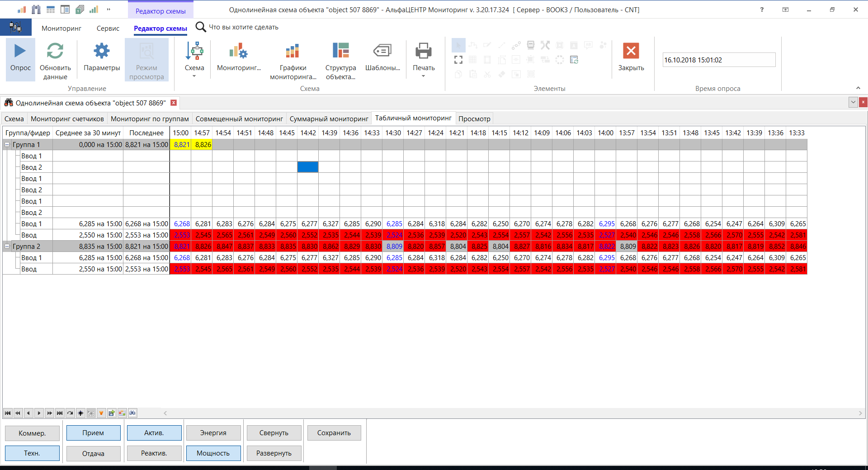This screenshot has height=470, width=868.
Task: Collapse the Группа 1 row
Action: (7, 144)
